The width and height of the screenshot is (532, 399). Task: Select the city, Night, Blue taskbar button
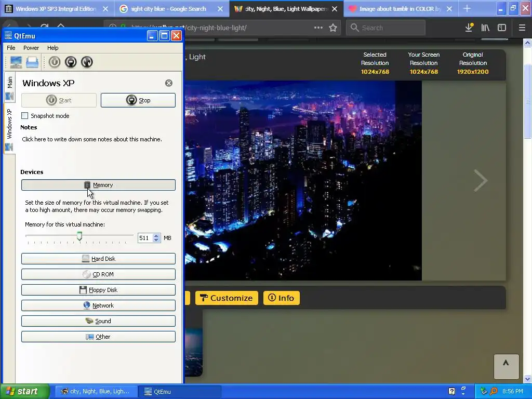click(x=96, y=392)
